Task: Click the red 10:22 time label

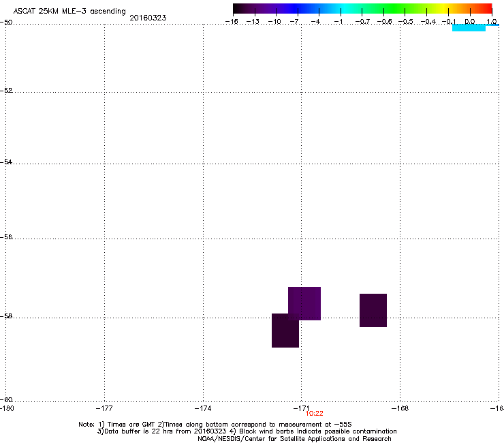Action: point(315,414)
